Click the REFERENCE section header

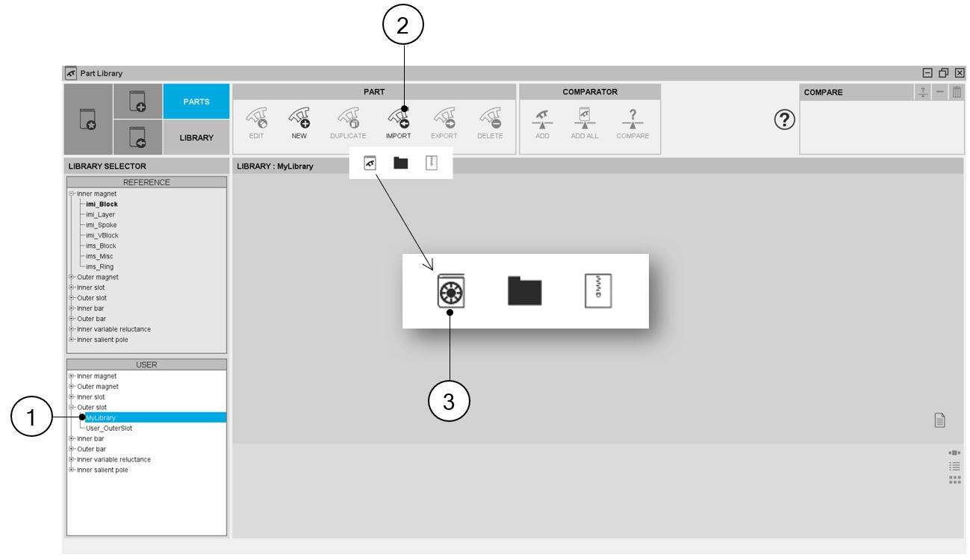pos(146,182)
